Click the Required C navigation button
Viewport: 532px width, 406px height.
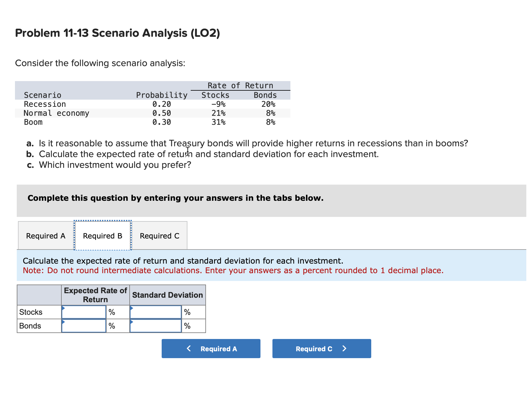click(x=321, y=348)
